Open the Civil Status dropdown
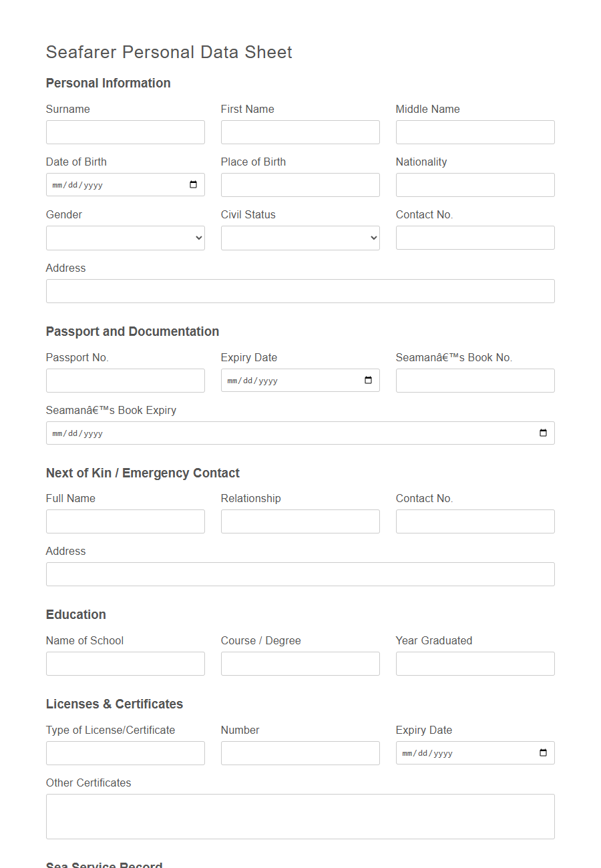This screenshot has width=601, height=868. 300,238
